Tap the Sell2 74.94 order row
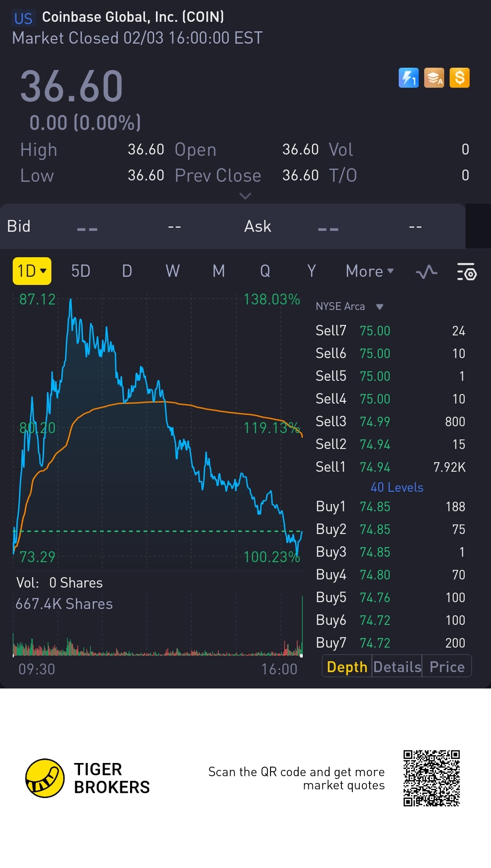491x868 pixels. (x=391, y=444)
